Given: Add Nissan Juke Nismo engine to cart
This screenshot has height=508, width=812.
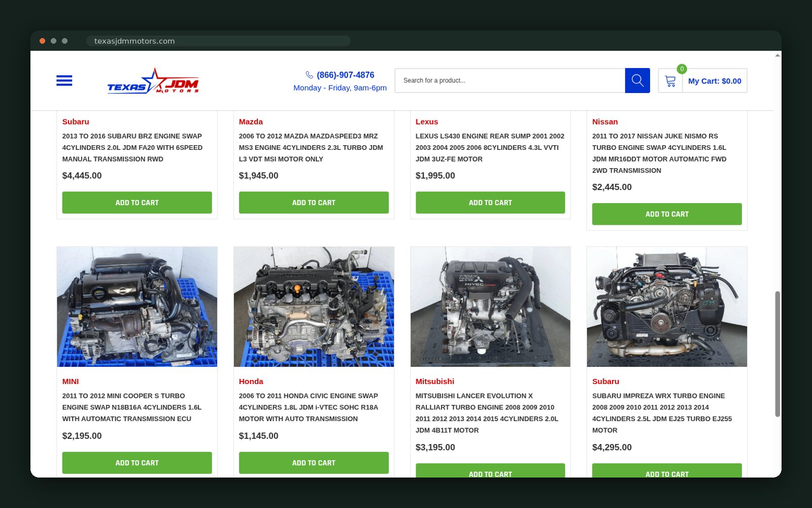Looking at the screenshot, I should 667,214.
